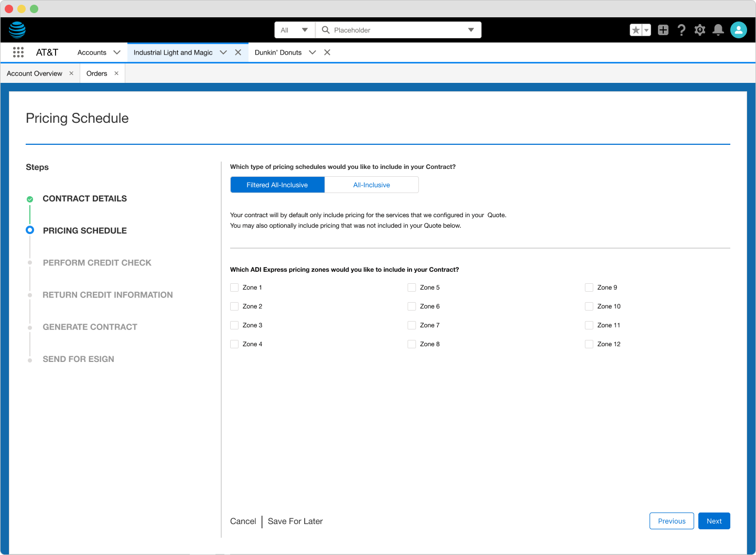Click the Pricing Schedule page heading
The height and width of the screenshot is (555, 756).
[x=77, y=118]
